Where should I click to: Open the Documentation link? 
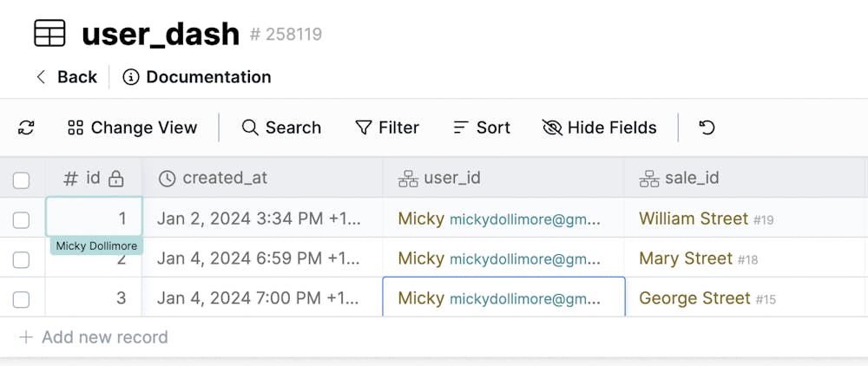coord(207,77)
